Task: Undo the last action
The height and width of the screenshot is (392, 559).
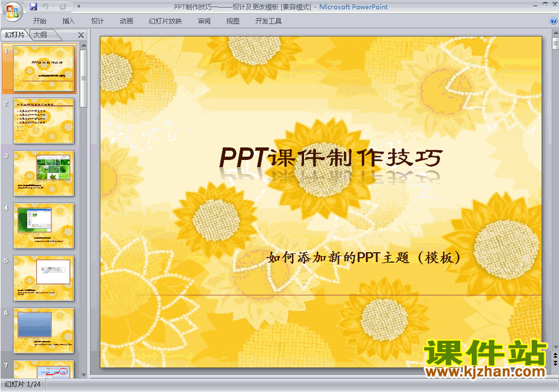Action: point(45,7)
